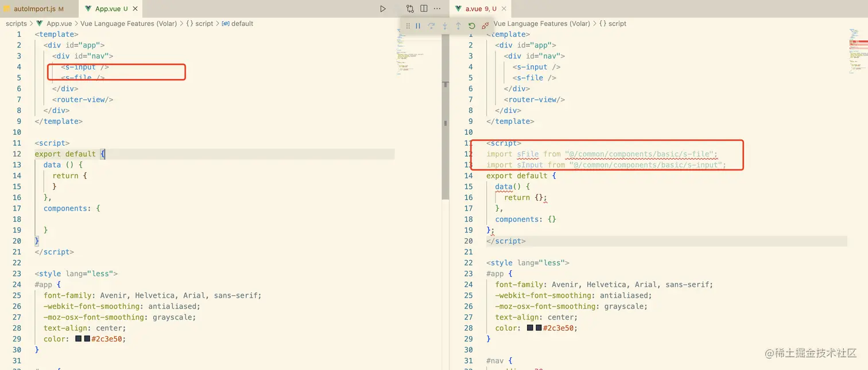Click Step Out in the debug toolbar
The image size is (868, 370).
click(x=458, y=26)
